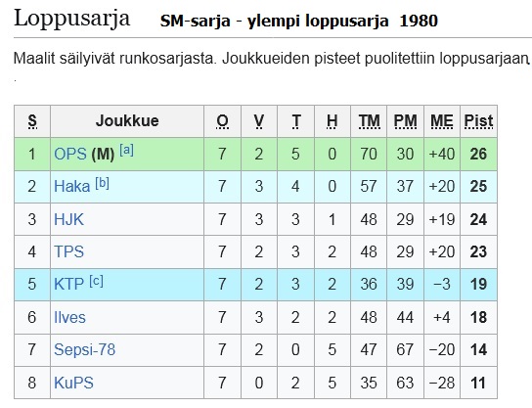The image size is (532, 408).
Task: Click the S column header abbreviation
Action: [32, 121]
